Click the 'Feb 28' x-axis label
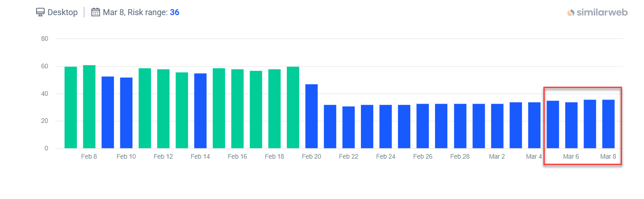Viewport: 644px width, 199px height. [x=460, y=157]
